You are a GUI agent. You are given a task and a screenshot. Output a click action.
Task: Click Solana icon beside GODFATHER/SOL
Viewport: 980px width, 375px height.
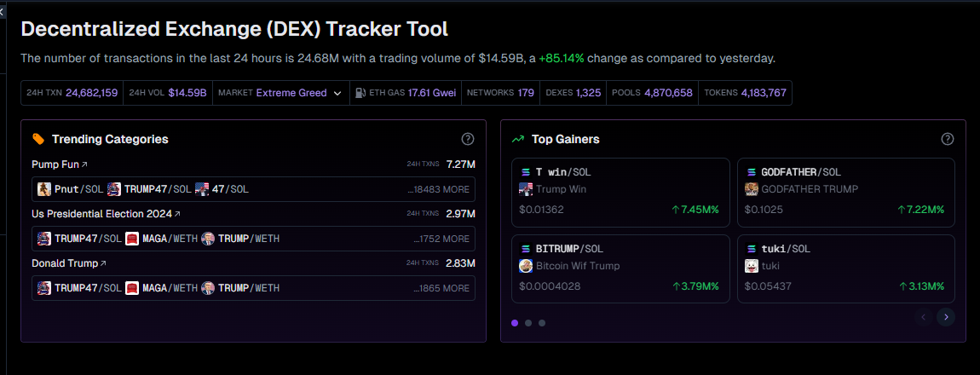click(751, 172)
